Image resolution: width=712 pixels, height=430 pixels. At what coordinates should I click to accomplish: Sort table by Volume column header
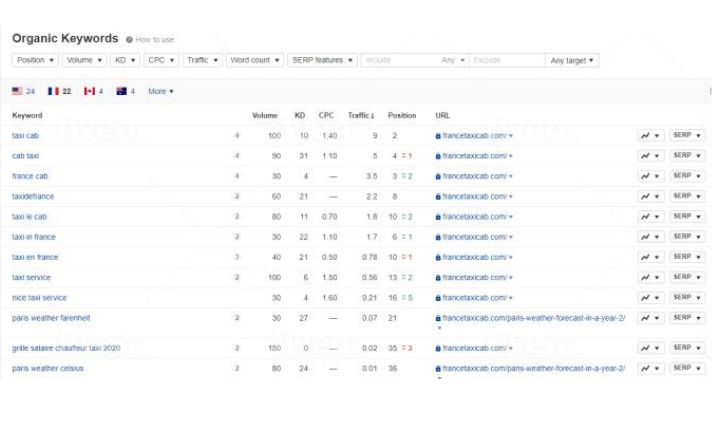coord(264,115)
